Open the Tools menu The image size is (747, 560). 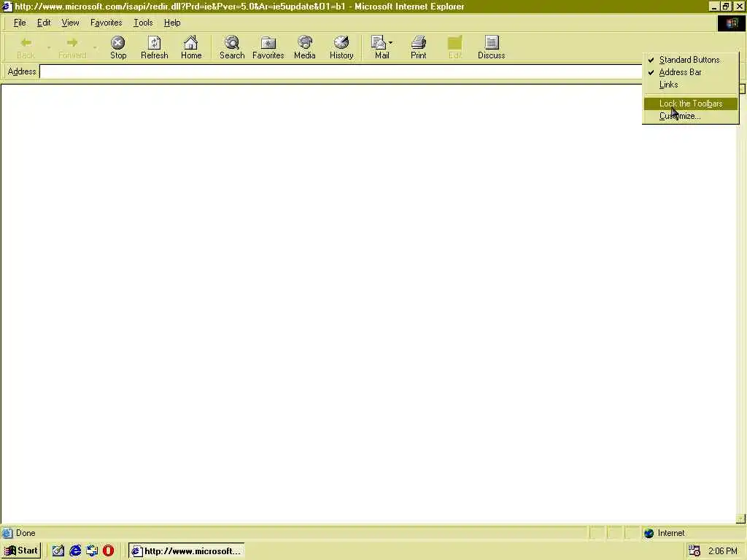point(143,23)
